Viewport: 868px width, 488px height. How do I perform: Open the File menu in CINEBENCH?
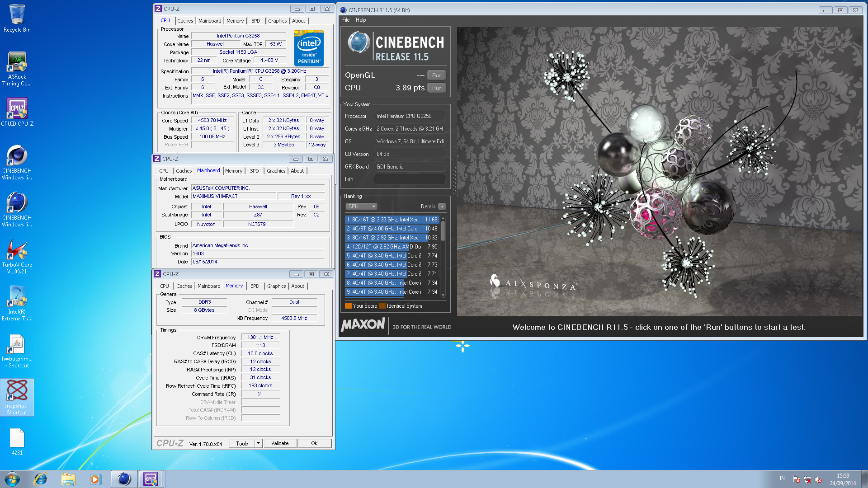(346, 20)
